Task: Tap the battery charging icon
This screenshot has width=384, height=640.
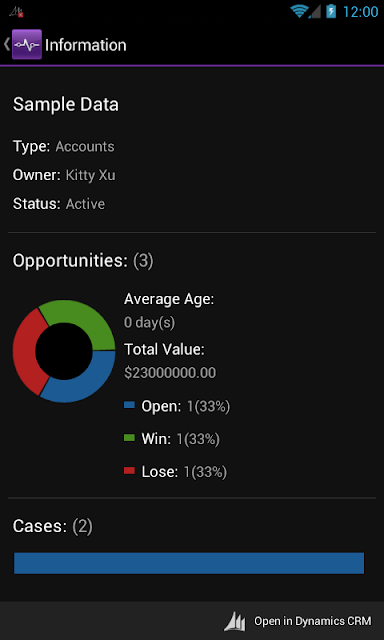Action: [331, 11]
